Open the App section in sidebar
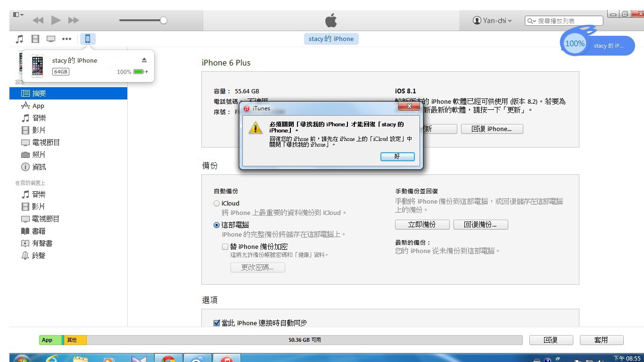The height and width of the screenshot is (362, 644). tap(68, 106)
